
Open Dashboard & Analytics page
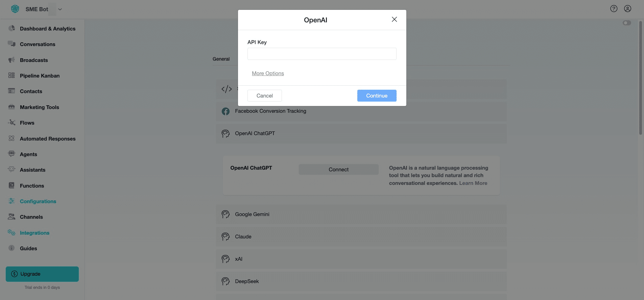tap(48, 29)
